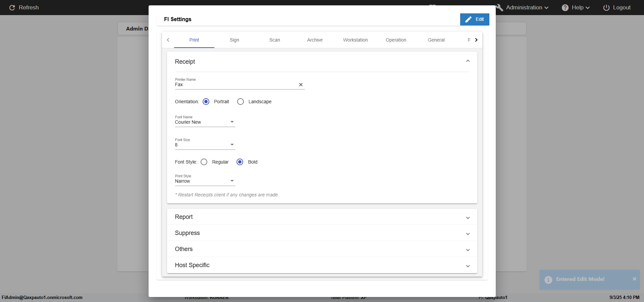
Task: Switch to the Print tab
Action: click(x=194, y=40)
